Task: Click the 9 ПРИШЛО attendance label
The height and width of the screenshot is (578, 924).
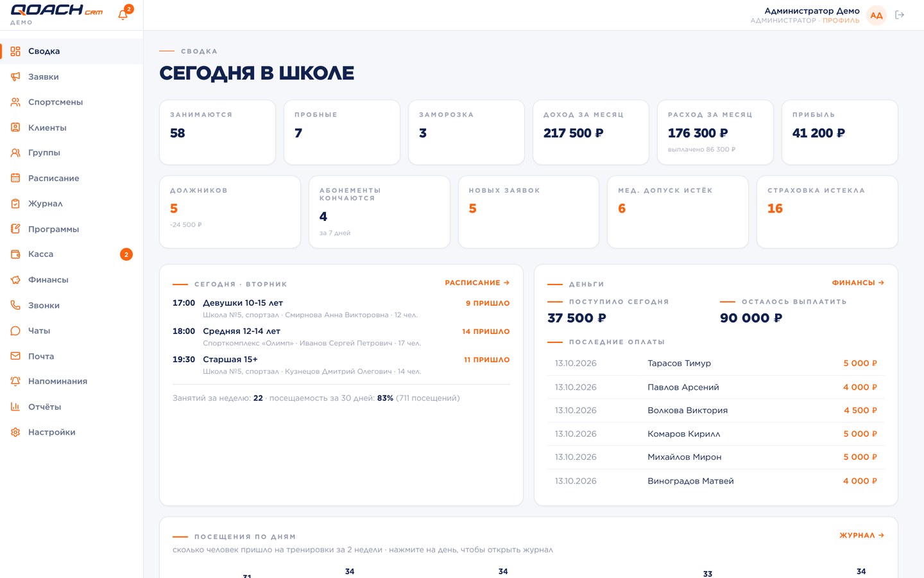Action: pos(488,303)
